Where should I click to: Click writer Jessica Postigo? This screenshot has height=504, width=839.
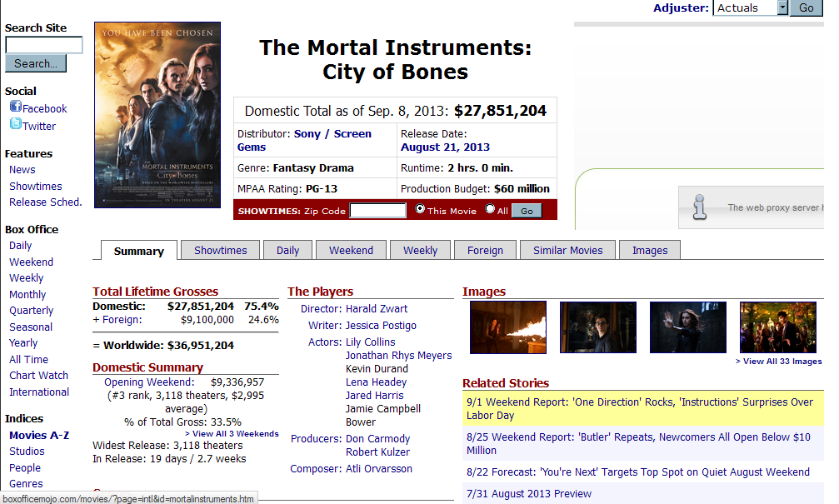381,325
